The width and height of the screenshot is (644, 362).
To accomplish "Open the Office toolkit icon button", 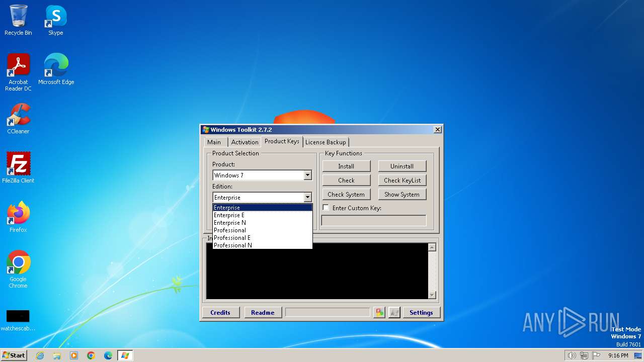I will [x=379, y=313].
